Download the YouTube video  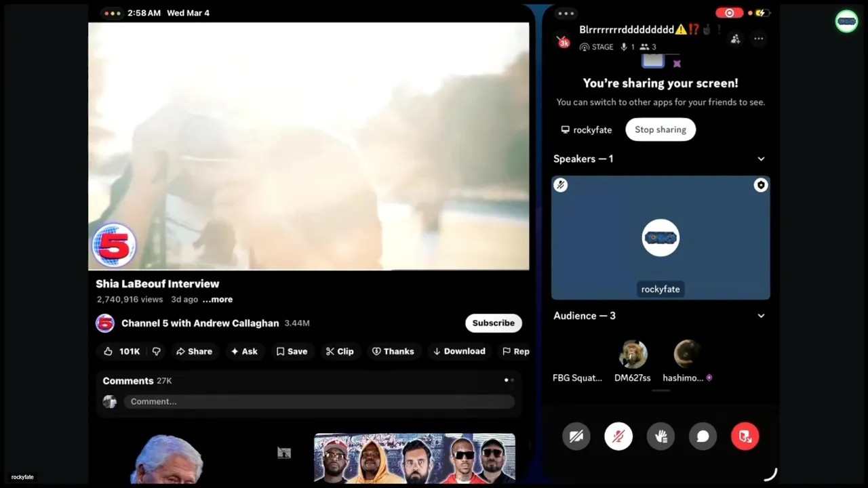coord(460,351)
